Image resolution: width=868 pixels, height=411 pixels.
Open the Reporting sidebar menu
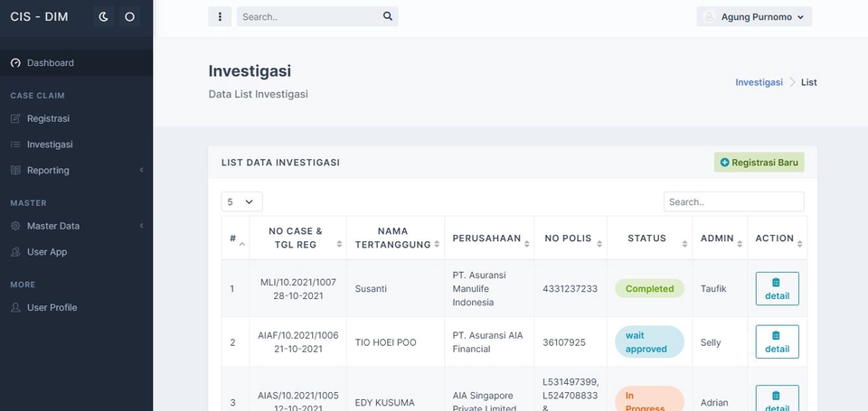tap(76, 171)
